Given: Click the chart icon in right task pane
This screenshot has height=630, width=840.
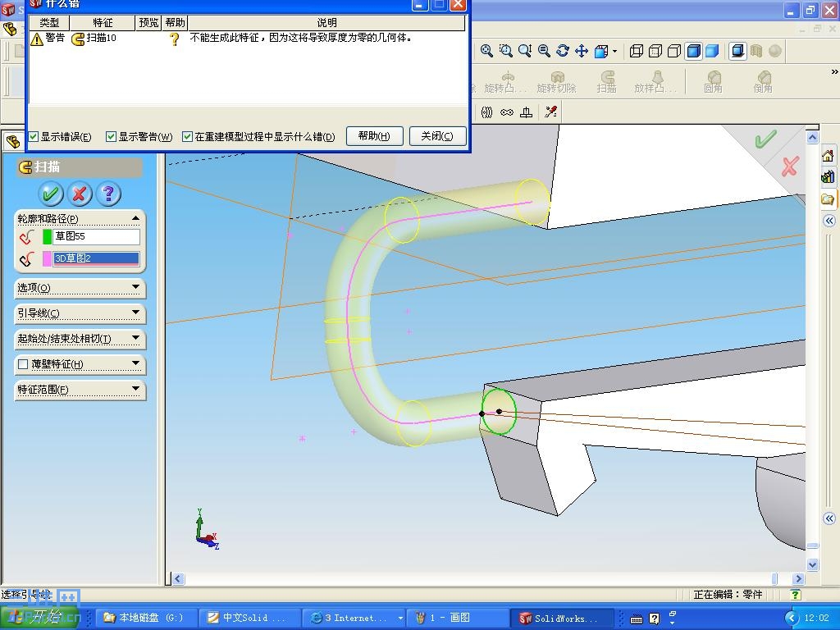Looking at the screenshot, I should point(828,176).
